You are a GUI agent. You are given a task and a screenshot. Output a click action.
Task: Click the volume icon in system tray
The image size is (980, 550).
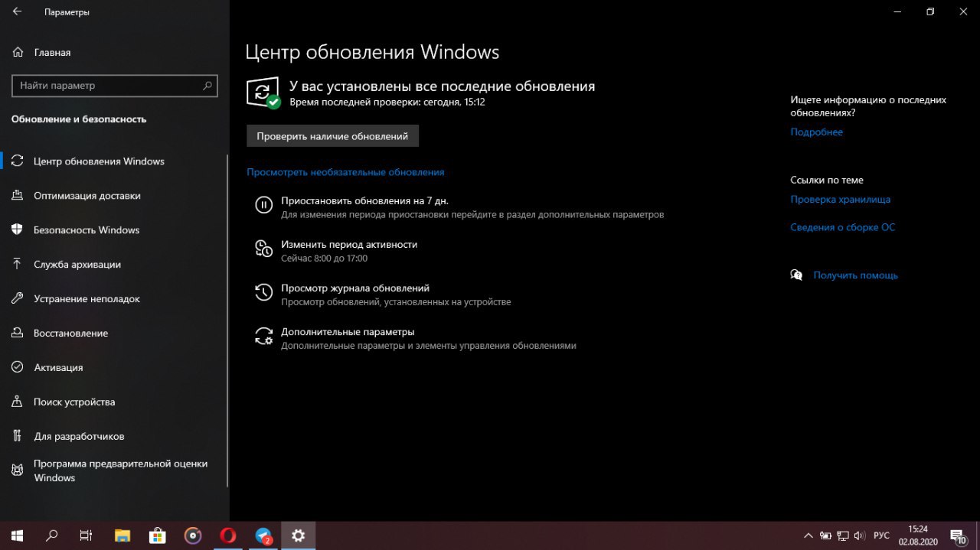859,535
